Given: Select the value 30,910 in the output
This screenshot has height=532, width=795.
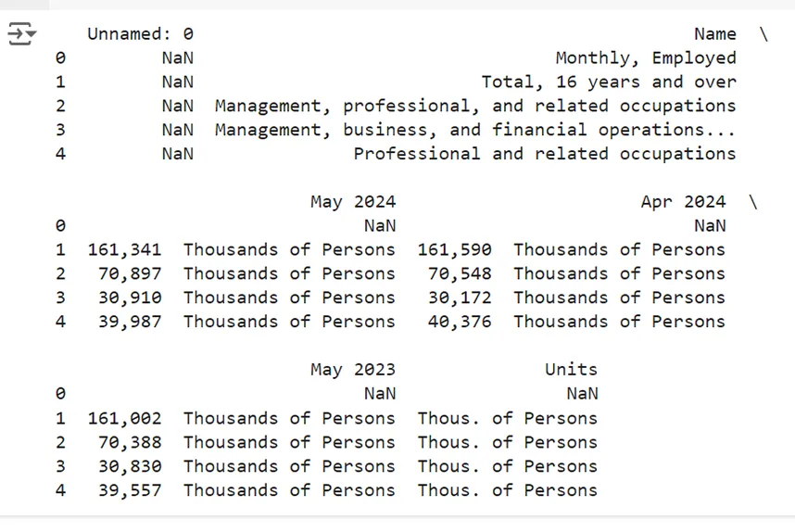Looking at the screenshot, I should click(x=130, y=298).
